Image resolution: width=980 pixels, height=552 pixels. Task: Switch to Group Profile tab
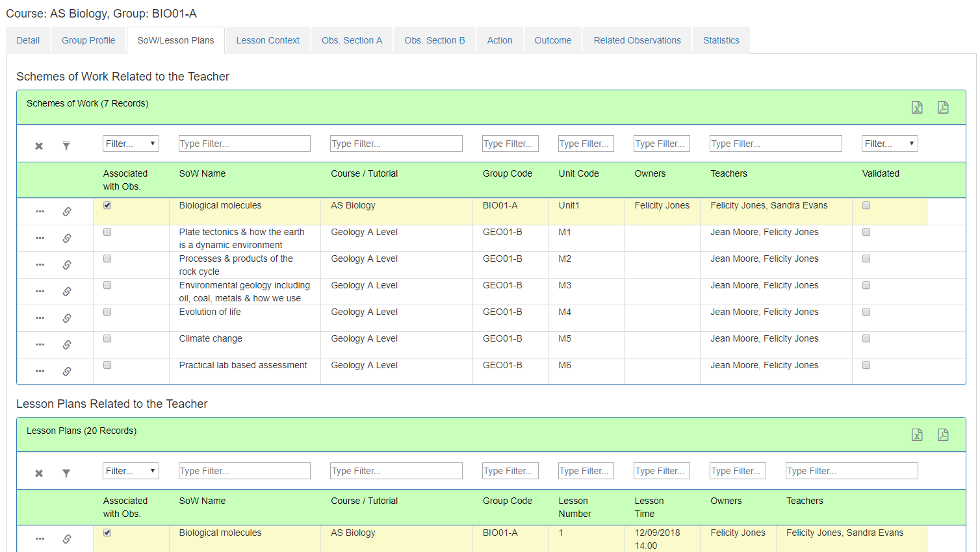[x=88, y=40]
